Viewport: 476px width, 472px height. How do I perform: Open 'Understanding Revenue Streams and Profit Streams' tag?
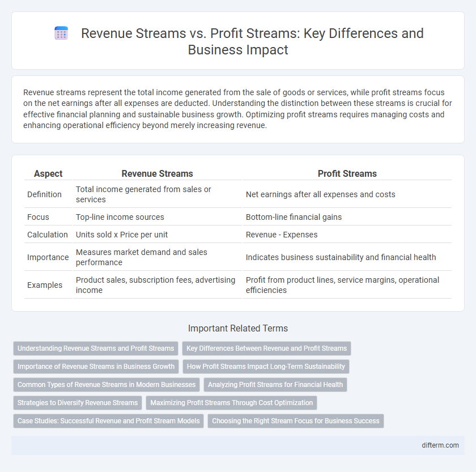[x=96, y=348]
